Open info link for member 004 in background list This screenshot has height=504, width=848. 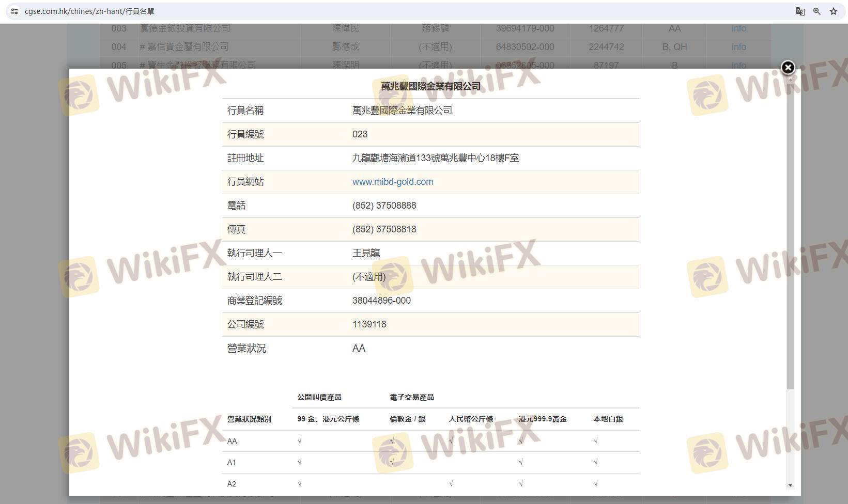coord(738,47)
